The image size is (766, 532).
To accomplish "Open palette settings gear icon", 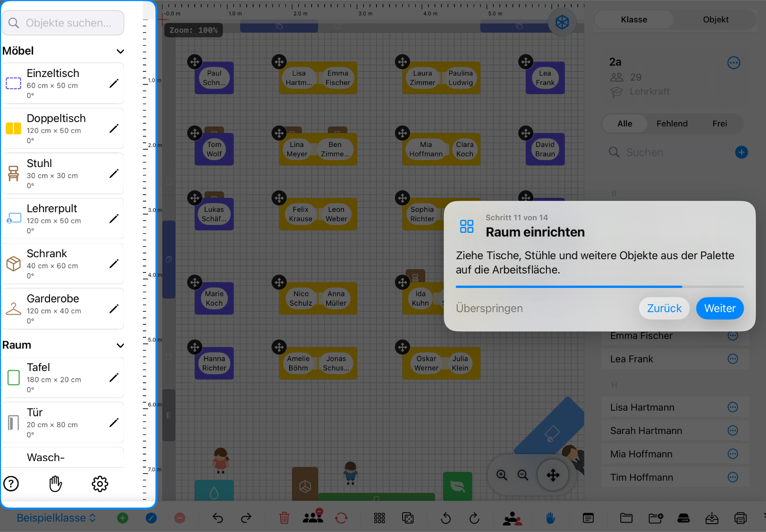I will [x=100, y=484].
